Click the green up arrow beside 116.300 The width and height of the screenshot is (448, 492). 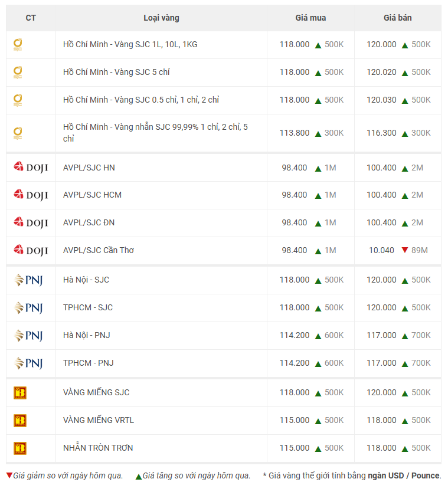(x=405, y=134)
